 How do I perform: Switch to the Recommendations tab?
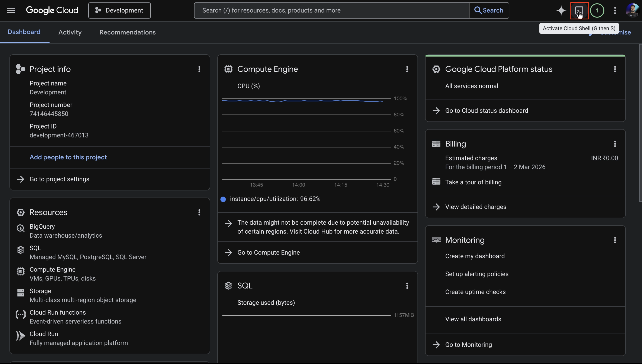128,32
